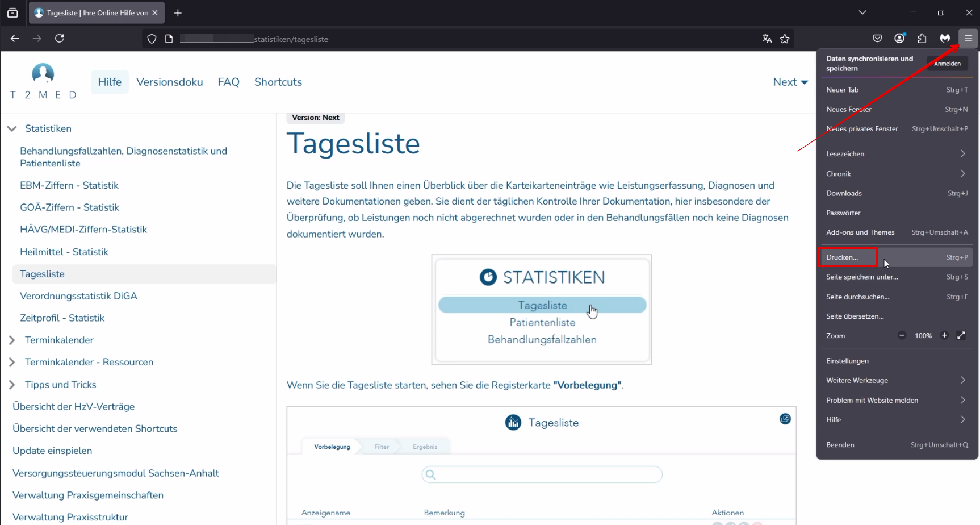Bookmark this page with the star icon
The width and height of the screenshot is (980, 525).
[785, 39]
